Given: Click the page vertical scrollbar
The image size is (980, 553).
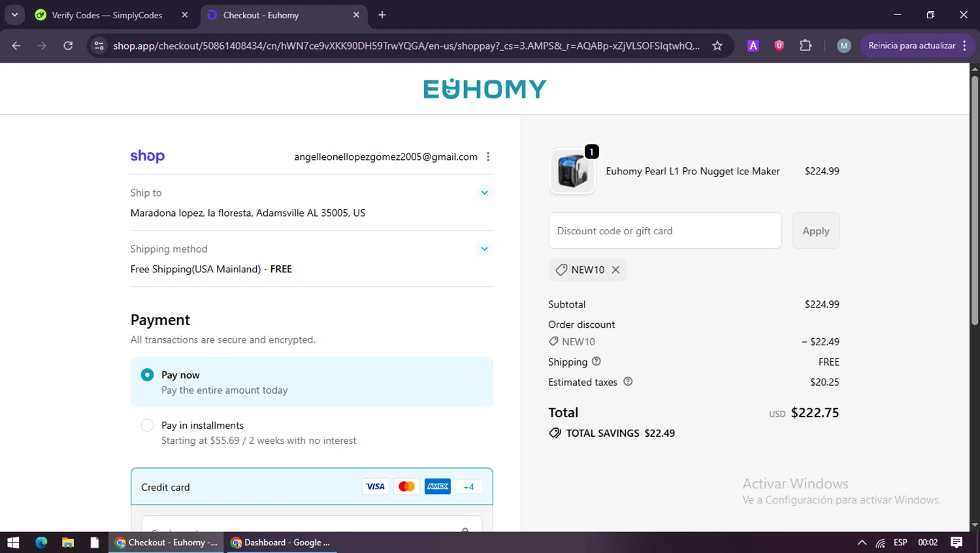Looking at the screenshot, I should 974,200.
